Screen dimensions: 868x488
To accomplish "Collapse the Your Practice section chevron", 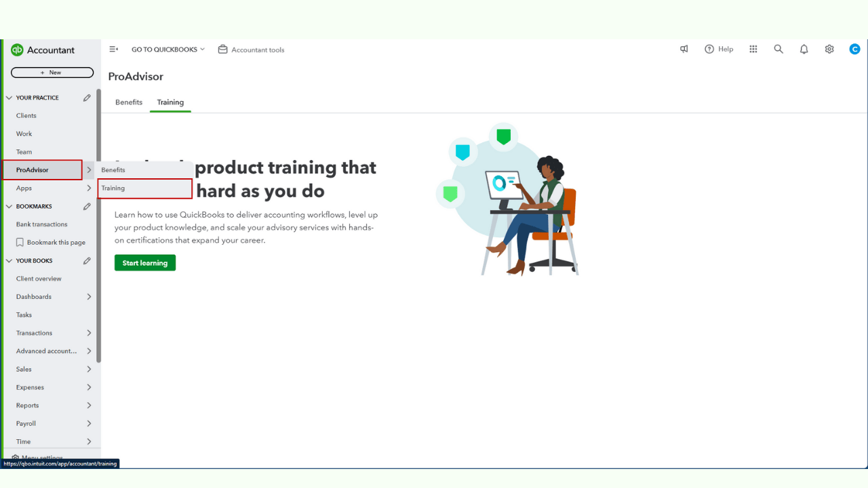I will (x=9, y=98).
